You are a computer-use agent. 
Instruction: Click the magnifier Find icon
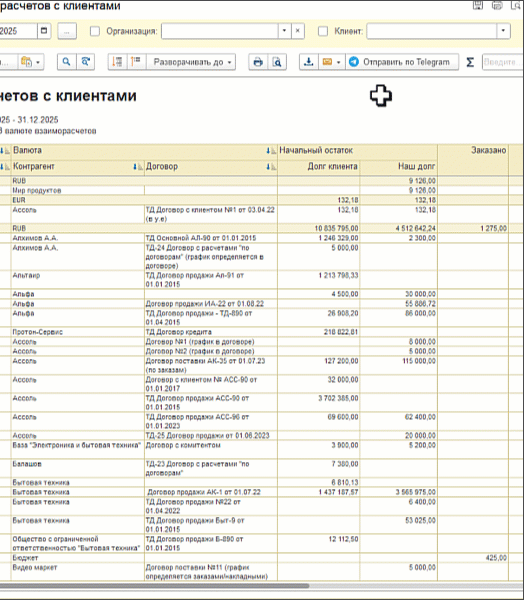click(x=67, y=62)
